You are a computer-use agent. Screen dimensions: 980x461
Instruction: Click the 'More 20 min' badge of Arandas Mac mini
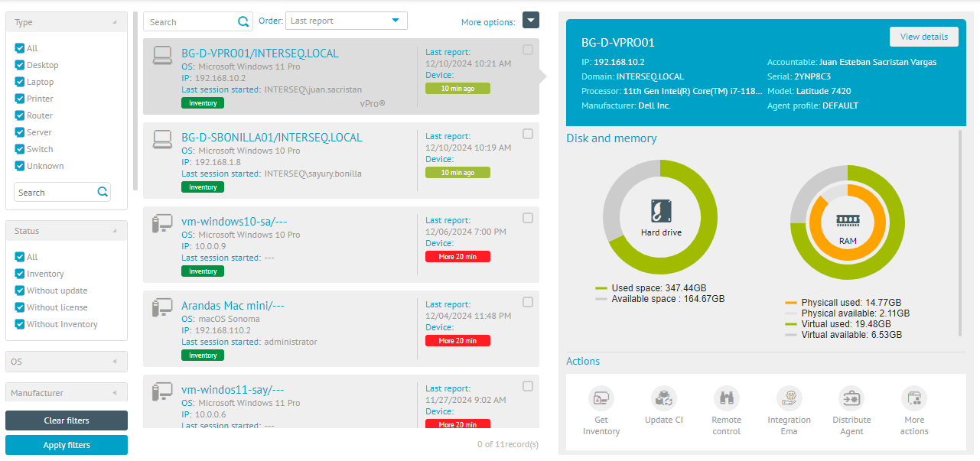point(457,341)
